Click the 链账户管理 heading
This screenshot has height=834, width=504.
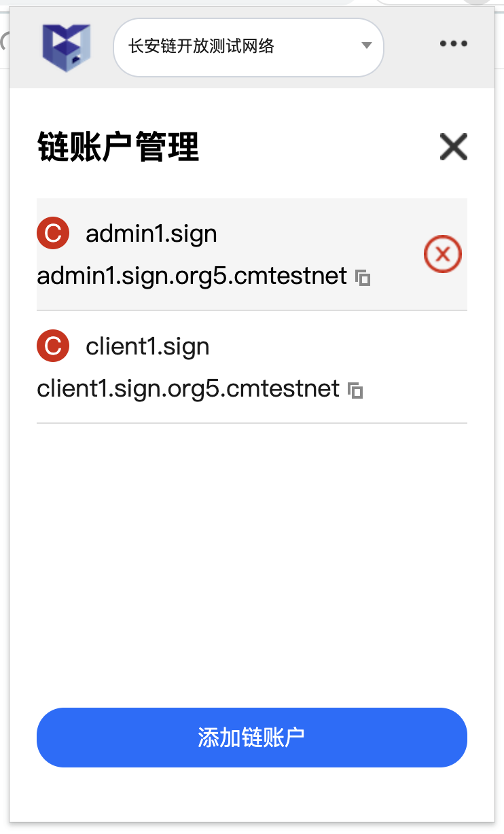coord(118,147)
